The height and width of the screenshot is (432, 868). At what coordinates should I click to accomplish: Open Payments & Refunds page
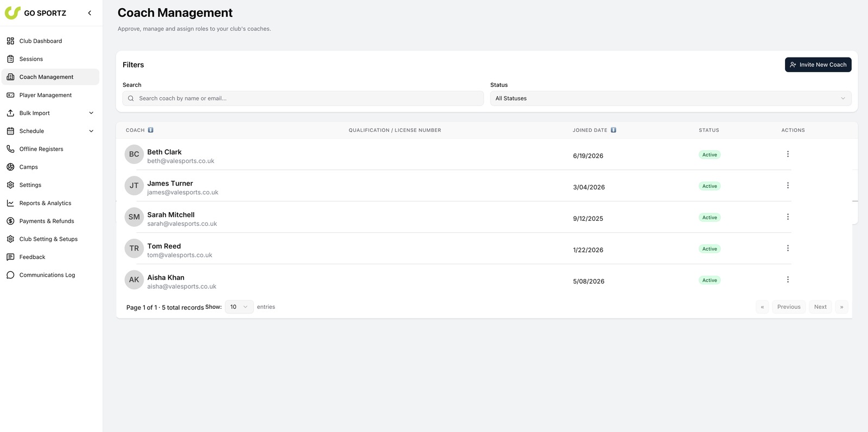(x=50, y=221)
